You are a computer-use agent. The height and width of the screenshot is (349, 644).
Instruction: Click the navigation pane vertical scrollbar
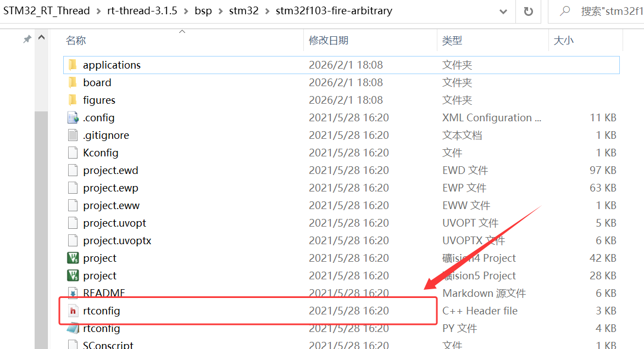click(x=41, y=230)
